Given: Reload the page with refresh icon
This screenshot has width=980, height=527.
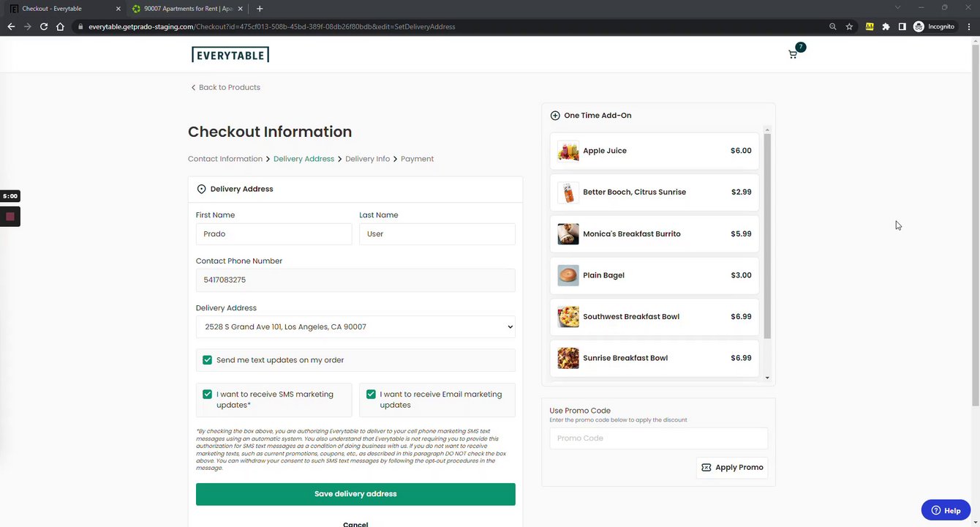Looking at the screenshot, I should [44, 26].
